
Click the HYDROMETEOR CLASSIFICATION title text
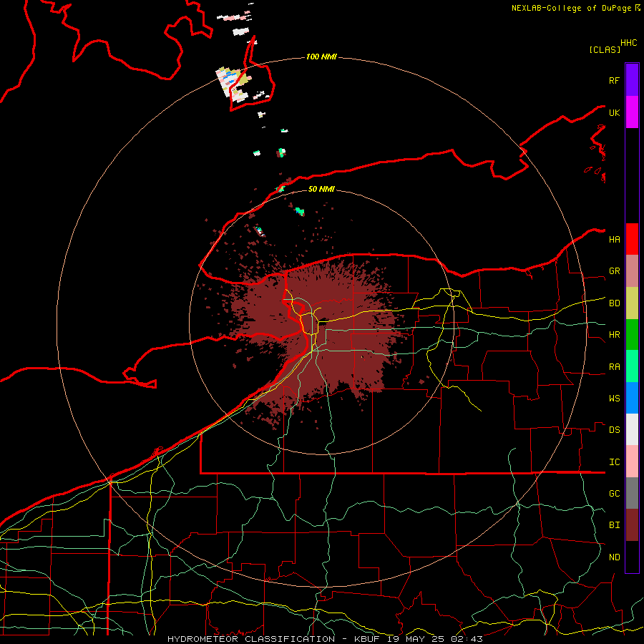pyautogui.click(x=251, y=639)
